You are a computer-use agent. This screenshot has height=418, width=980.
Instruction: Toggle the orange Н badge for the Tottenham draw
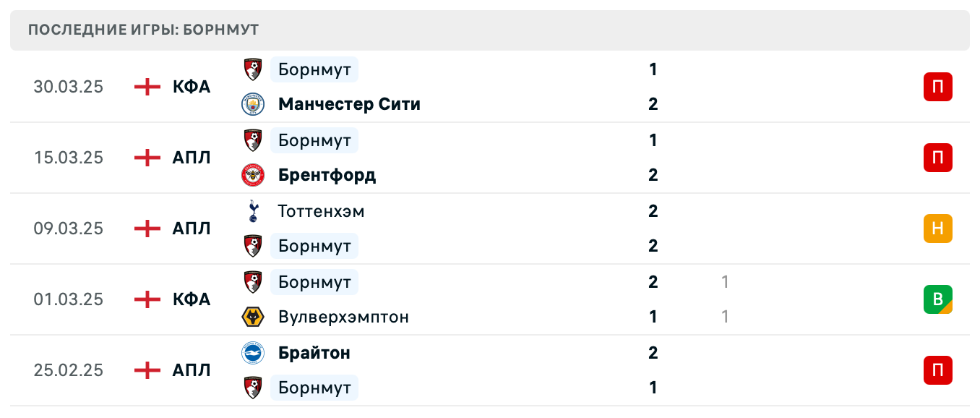click(937, 229)
